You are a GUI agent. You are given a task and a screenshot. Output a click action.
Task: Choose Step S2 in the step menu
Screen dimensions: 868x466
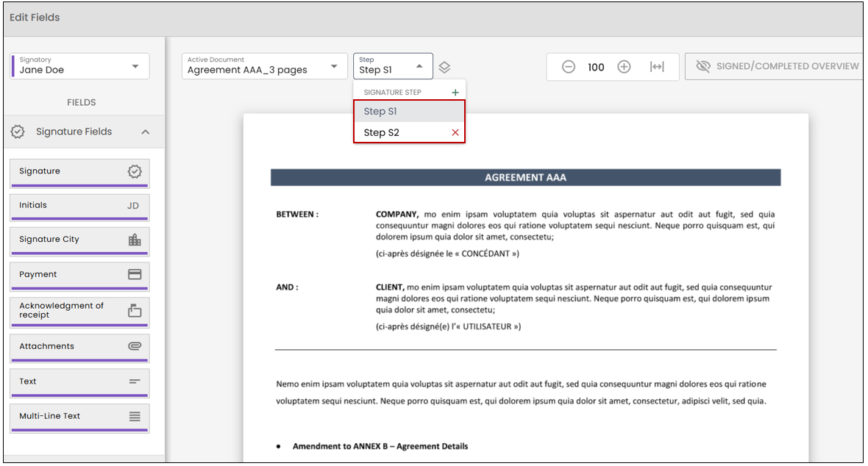click(402, 133)
